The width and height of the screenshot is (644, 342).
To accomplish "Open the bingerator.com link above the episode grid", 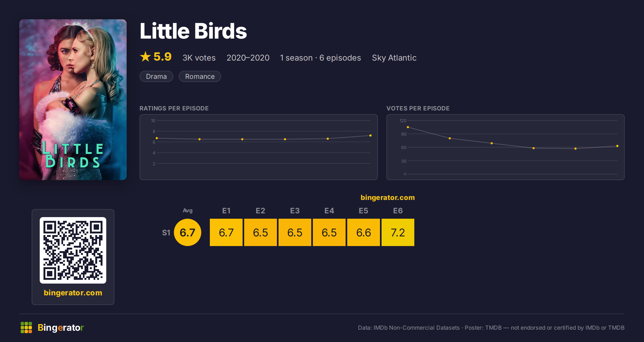I will click(388, 198).
